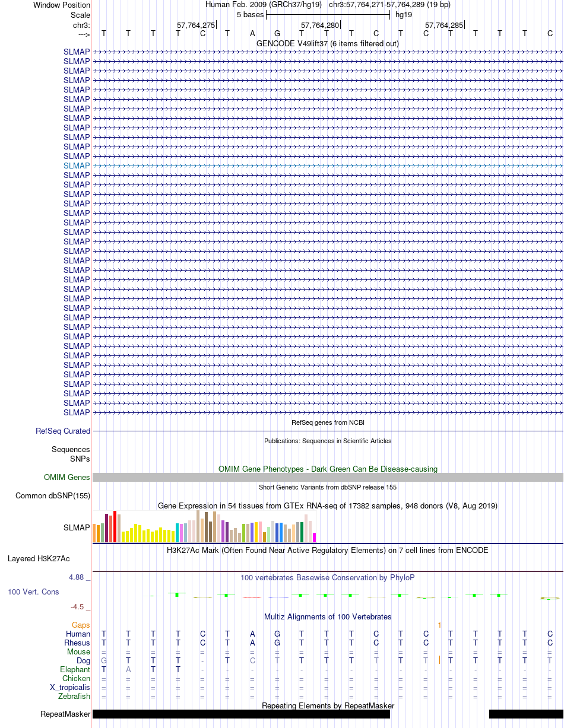Open the RepeatMasker track label

65,714
